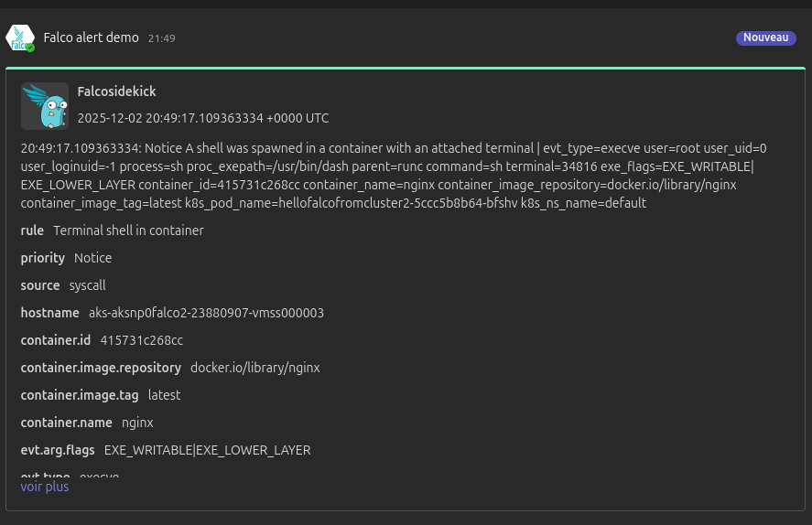The image size is (812, 525).
Task: Click the Falco logo avatar icon
Action: point(18,37)
